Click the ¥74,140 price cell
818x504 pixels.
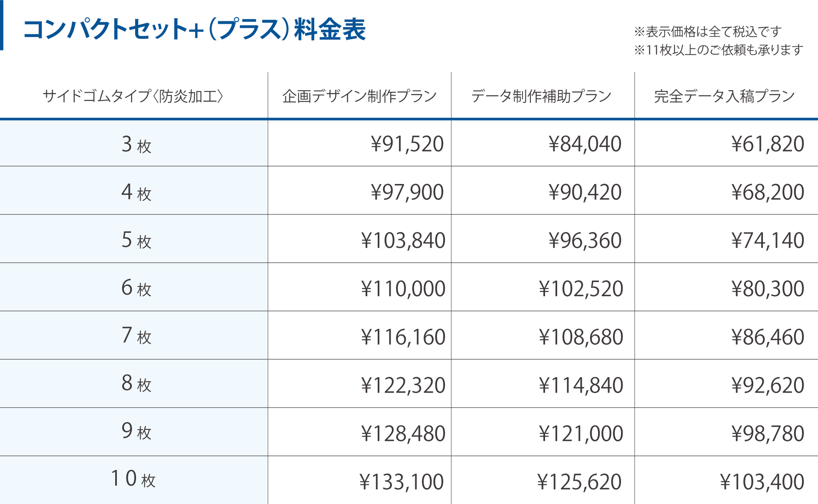(x=768, y=241)
